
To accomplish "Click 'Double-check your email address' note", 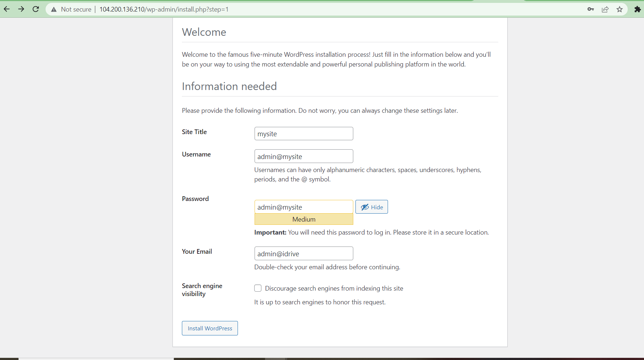I will 327,267.
